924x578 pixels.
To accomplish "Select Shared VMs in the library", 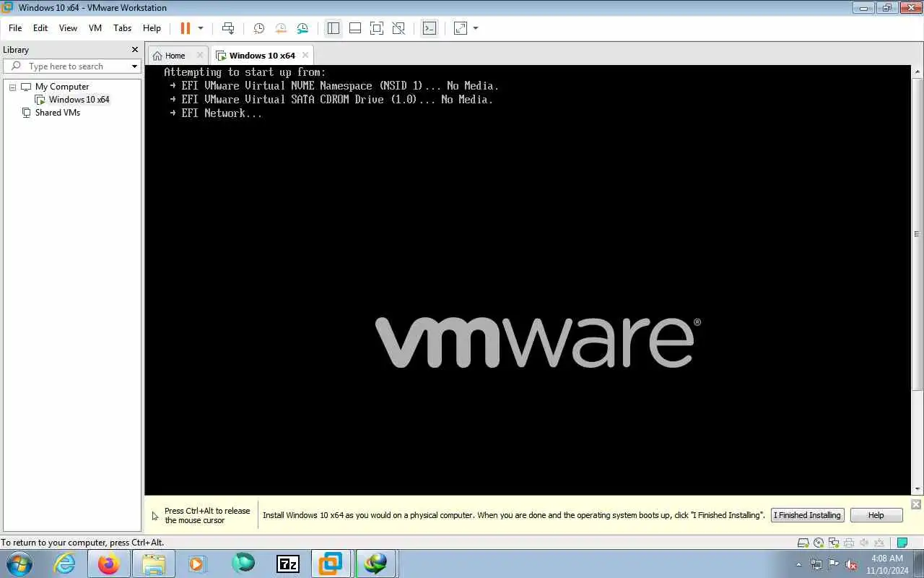I will [58, 113].
